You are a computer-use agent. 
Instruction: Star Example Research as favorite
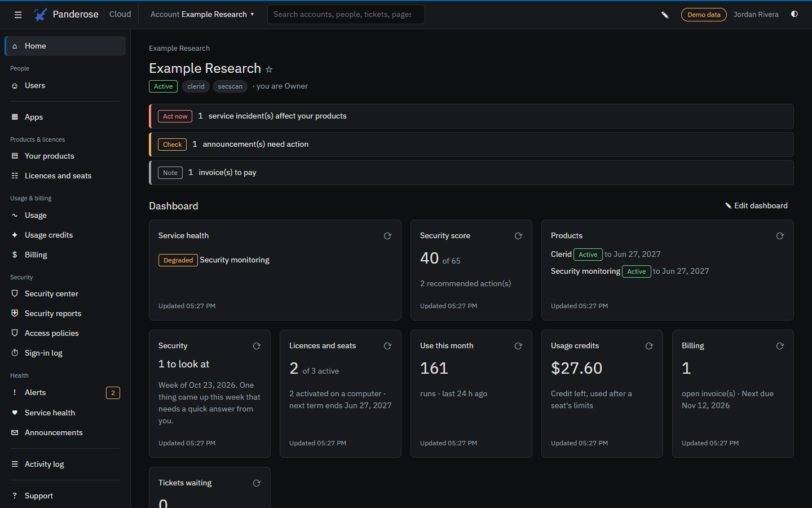pos(269,69)
